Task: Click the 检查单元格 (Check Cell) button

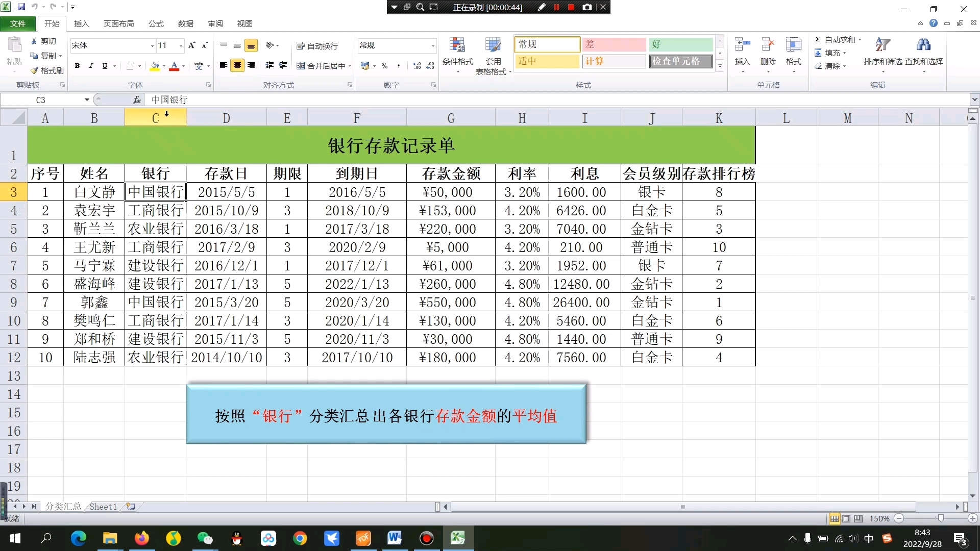Action: tap(679, 61)
